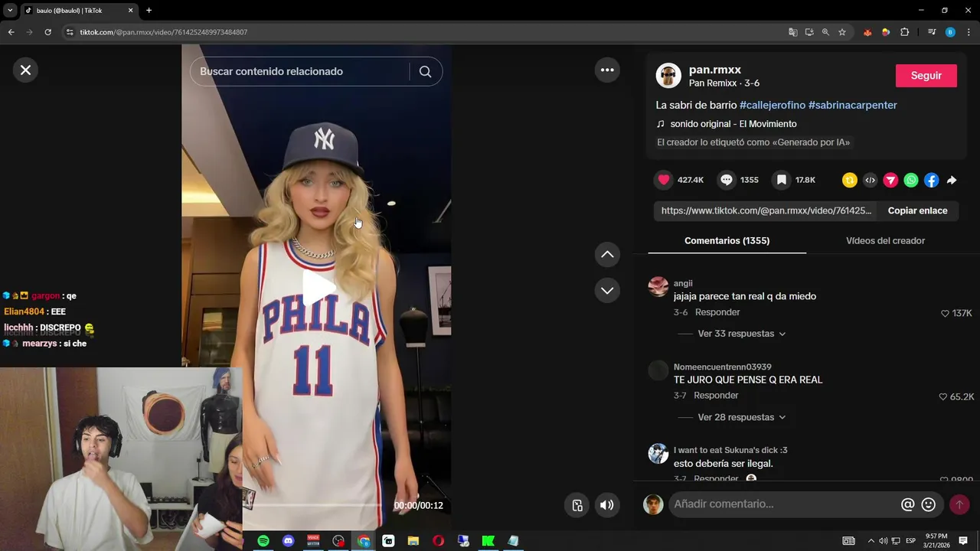Screen dimensions: 980x551
Task: Click the search magnifier in related content bar
Action: [x=426, y=71]
